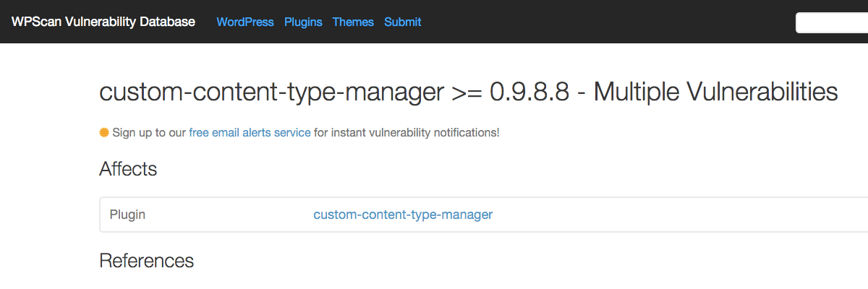868x289 pixels.
Task: Click the page title about Multiple Vulnerabilities
Action: point(468,92)
